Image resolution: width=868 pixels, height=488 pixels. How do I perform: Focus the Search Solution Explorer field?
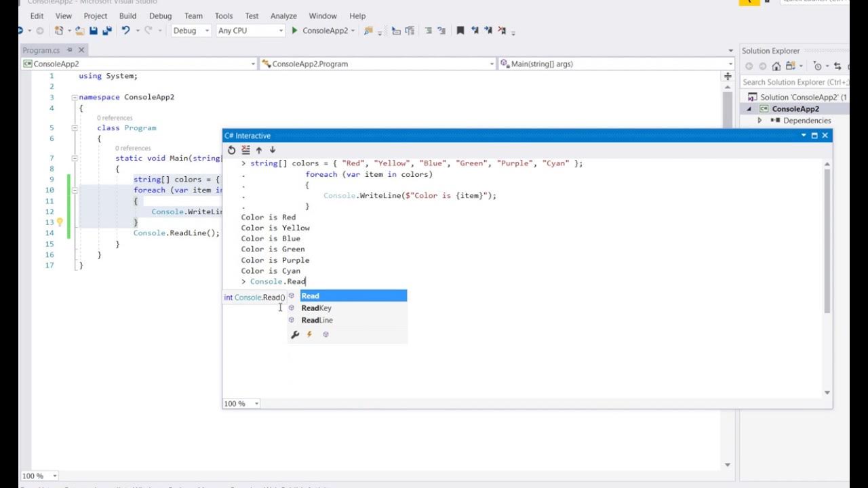tap(793, 82)
